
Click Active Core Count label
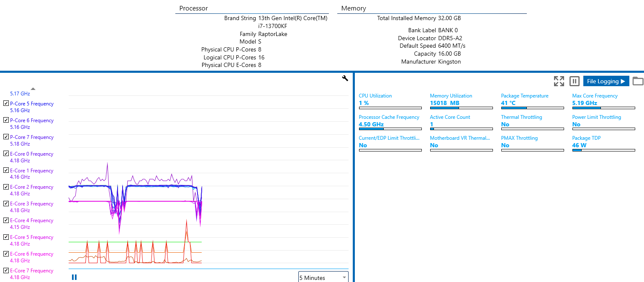click(x=450, y=117)
